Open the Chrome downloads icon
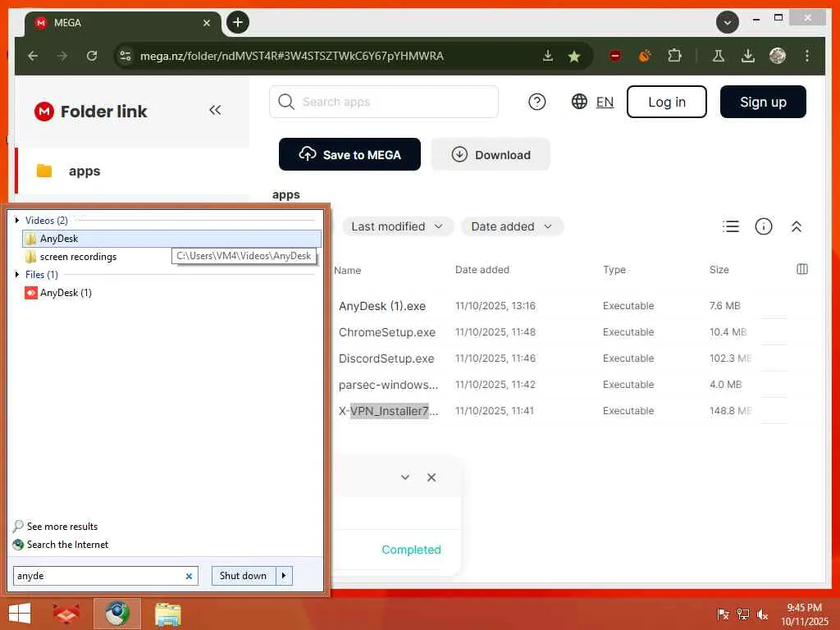 click(748, 55)
